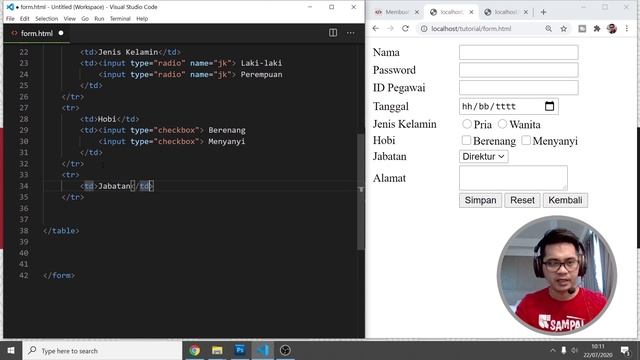The image size is (640, 360).
Task: Bookmark this page with the star icon
Action: coord(564,29)
